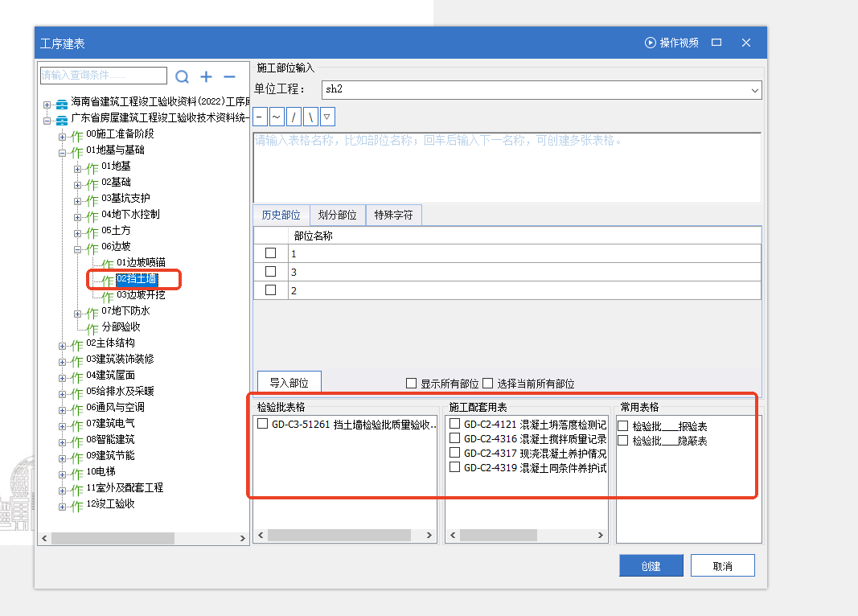
Task: Click the 导入部位 button
Action: coord(289,383)
